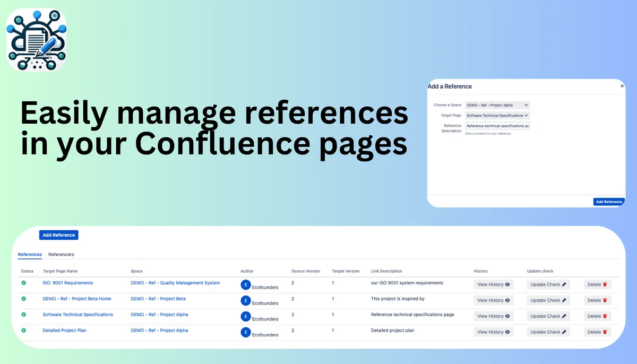
Task: Run Update Check for ISO. 9001 Requirements
Action: (548, 284)
